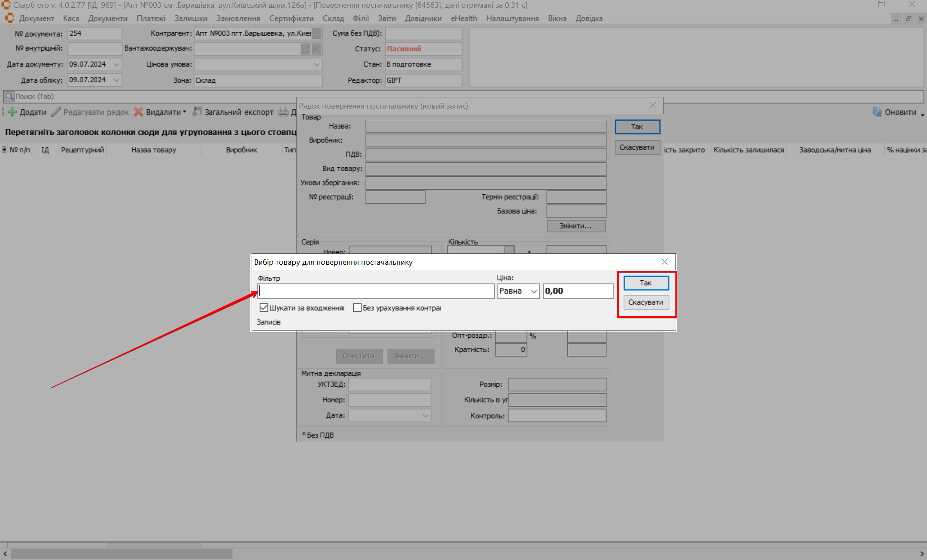
Task: Click the search magnifier icon
Action: [9, 97]
